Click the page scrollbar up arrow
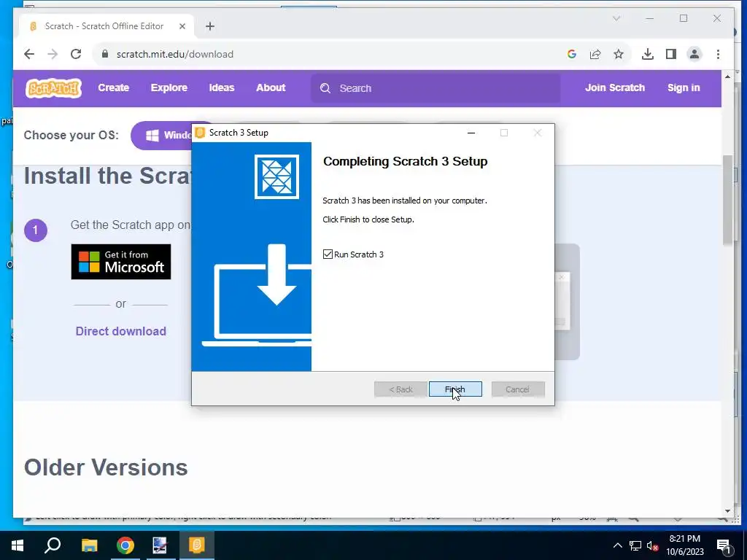The width and height of the screenshot is (747, 560). click(x=727, y=76)
